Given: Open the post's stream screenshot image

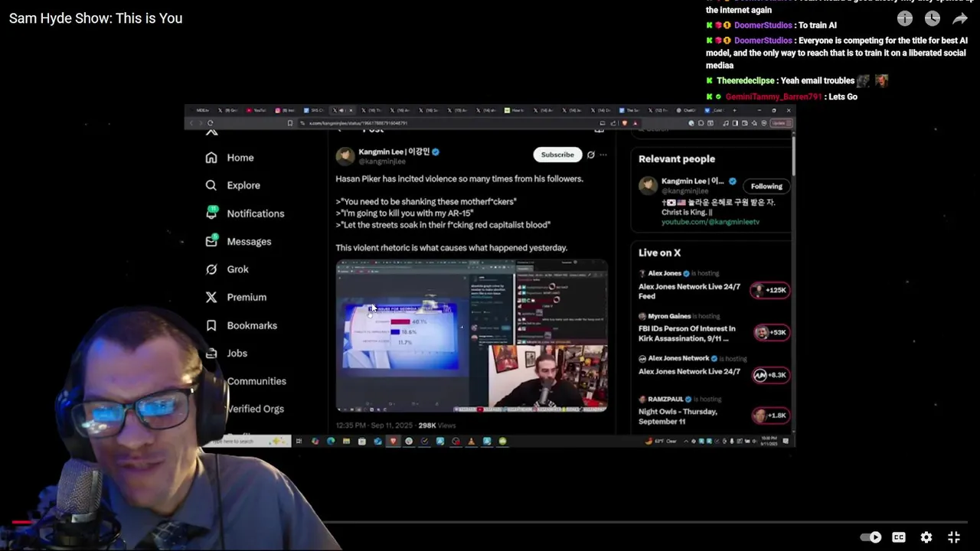Looking at the screenshot, I should click(x=472, y=337).
